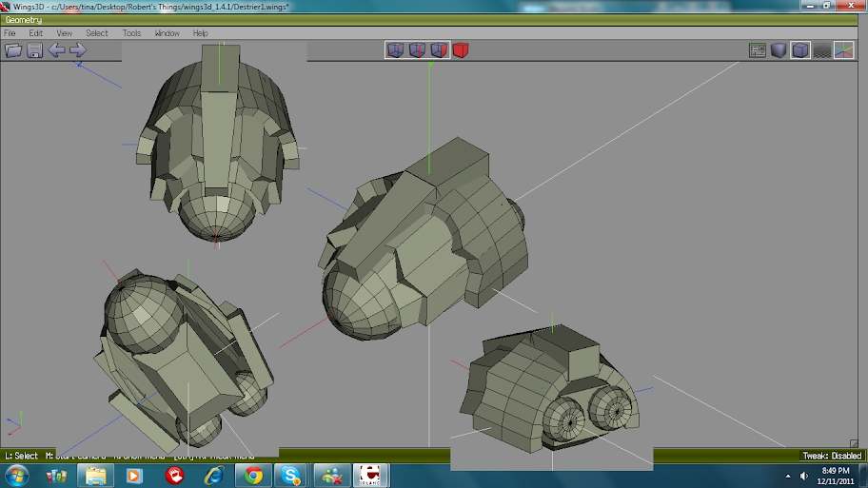Open the Tools menu
The height and width of the screenshot is (488, 868).
click(x=131, y=33)
